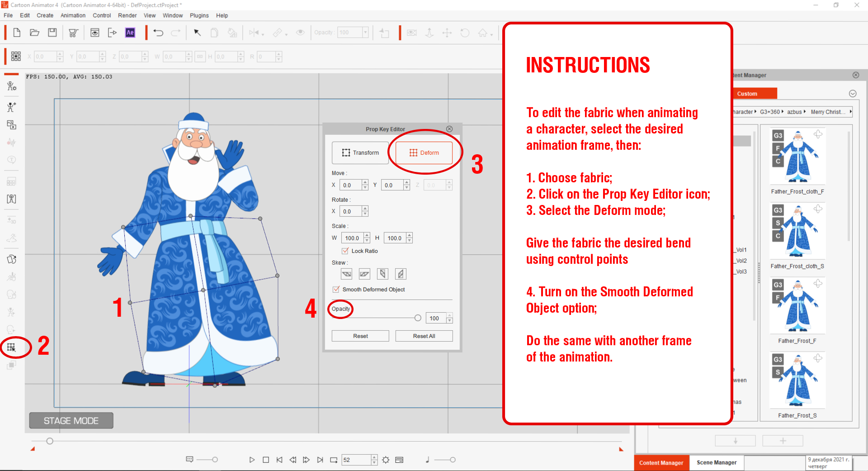Screen dimensions: 868x471
Task: Click the Deform button
Action: tap(424, 153)
